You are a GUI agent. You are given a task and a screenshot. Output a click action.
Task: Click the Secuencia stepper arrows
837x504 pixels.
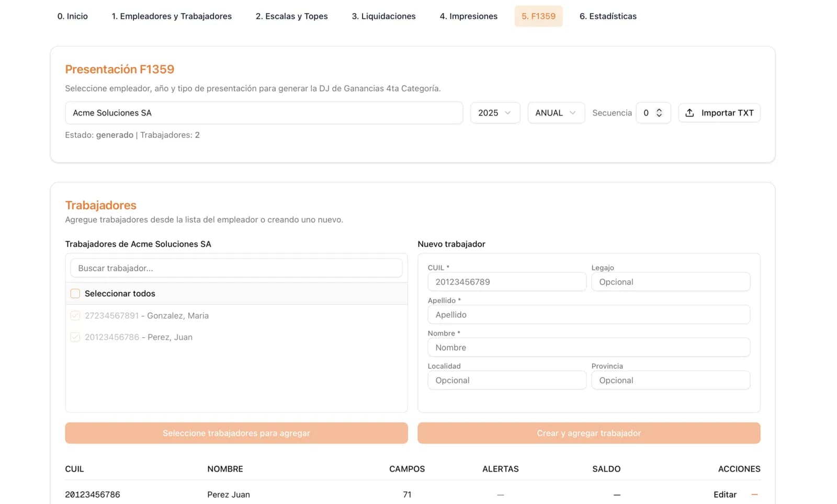click(659, 113)
